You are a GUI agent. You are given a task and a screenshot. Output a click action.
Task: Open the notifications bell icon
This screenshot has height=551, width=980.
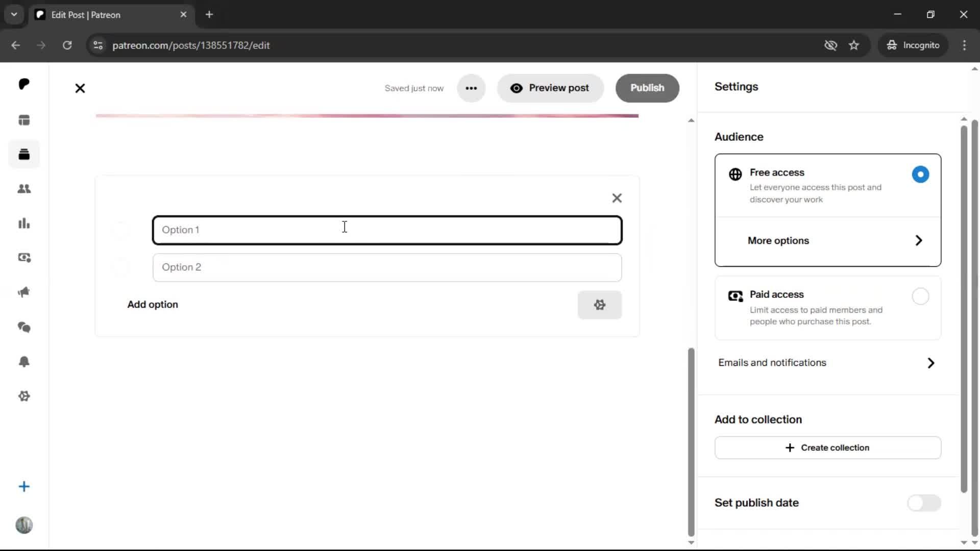tap(24, 362)
